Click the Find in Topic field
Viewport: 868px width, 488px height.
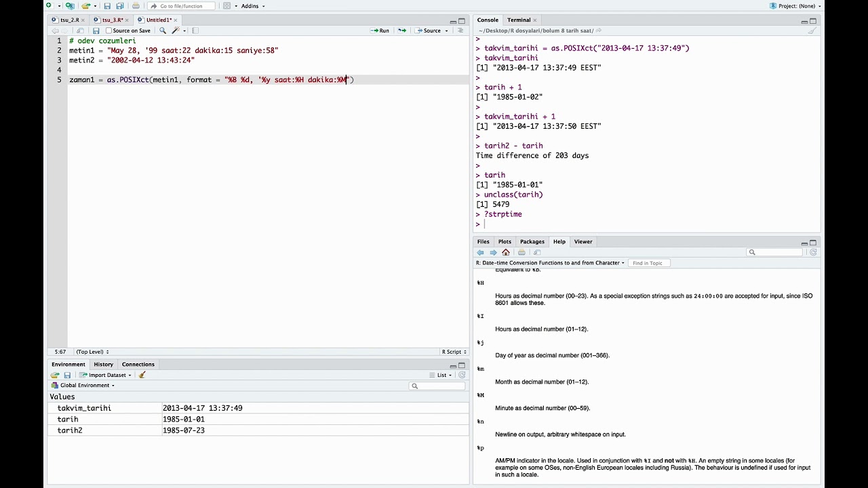click(x=649, y=263)
